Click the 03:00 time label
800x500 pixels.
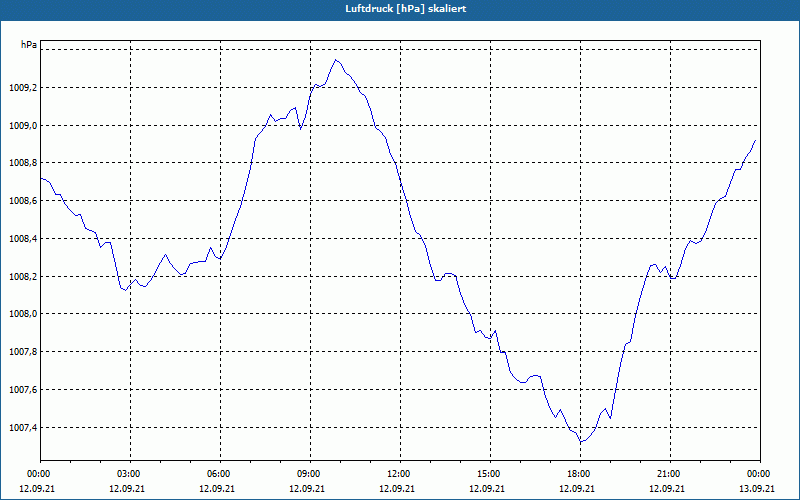[x=131, y=474]
